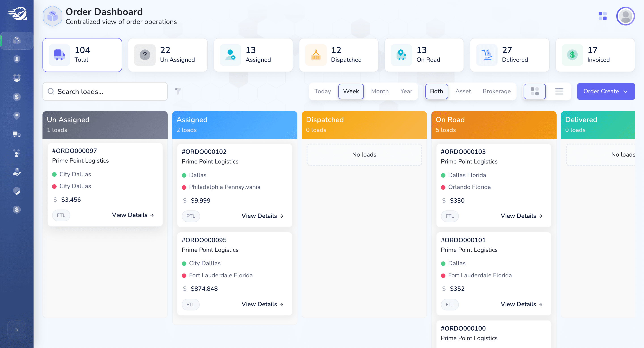Screen dimensions: 644x348
Task: Open the stacked boxes sidebar icon
Action: pyautogui.click(x=17, y=78)
